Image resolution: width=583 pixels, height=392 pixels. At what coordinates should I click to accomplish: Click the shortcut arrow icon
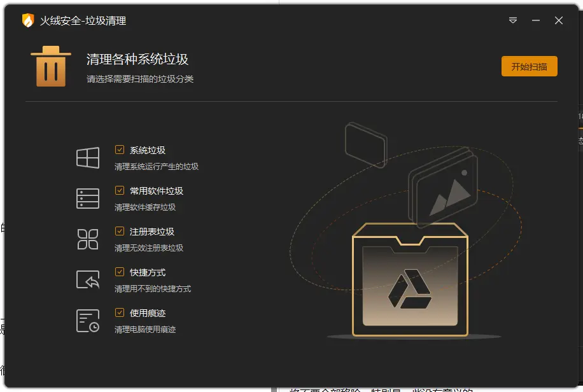[x=88, y=279]
